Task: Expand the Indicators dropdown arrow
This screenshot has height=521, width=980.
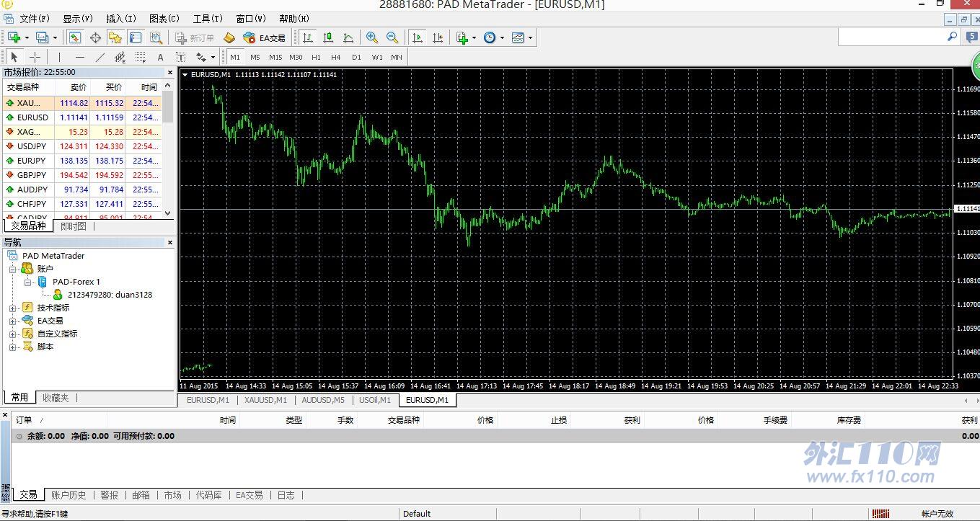Action: 474,37
